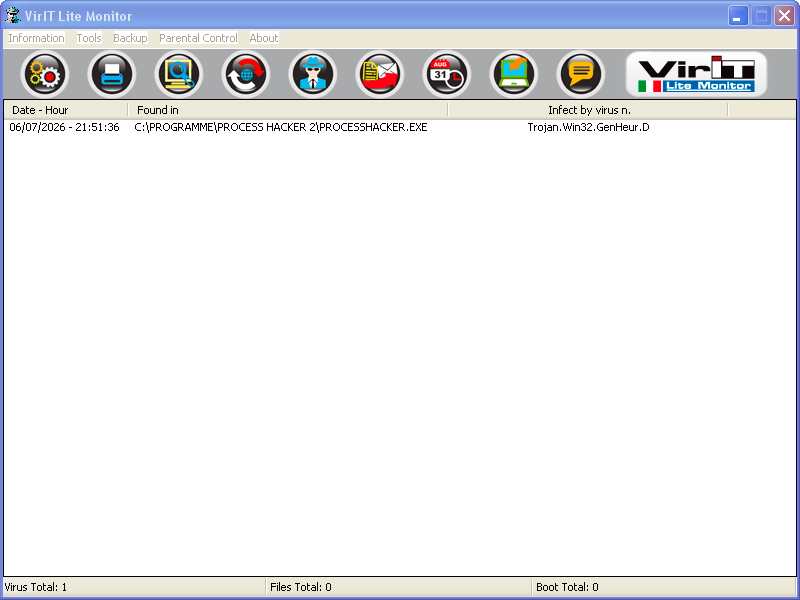Click the VirIT Lite Monitor logo
800x600 pixels.
point(696,74)
